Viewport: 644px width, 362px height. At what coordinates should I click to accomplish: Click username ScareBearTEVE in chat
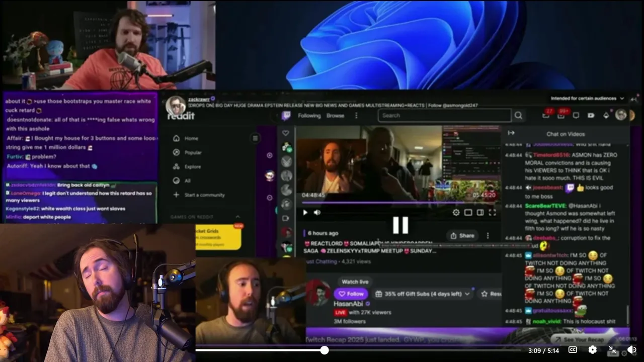tap(546, 206)
